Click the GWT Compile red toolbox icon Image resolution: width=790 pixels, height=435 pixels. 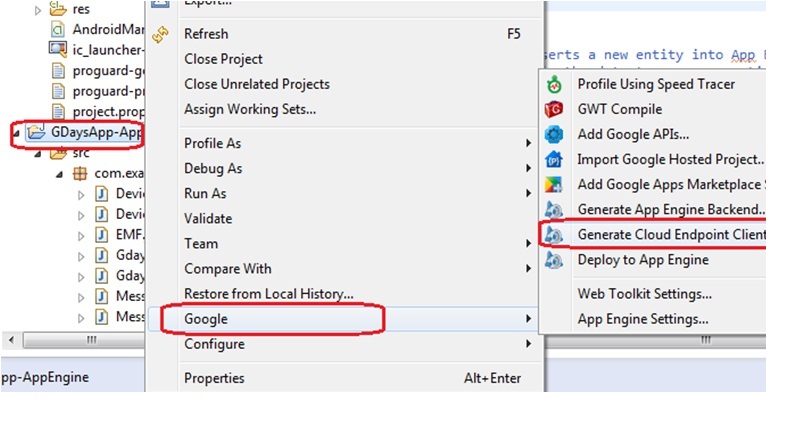point(554,109)
